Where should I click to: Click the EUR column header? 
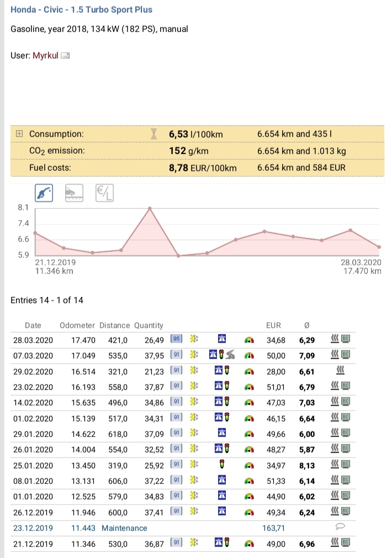point(273,325)
